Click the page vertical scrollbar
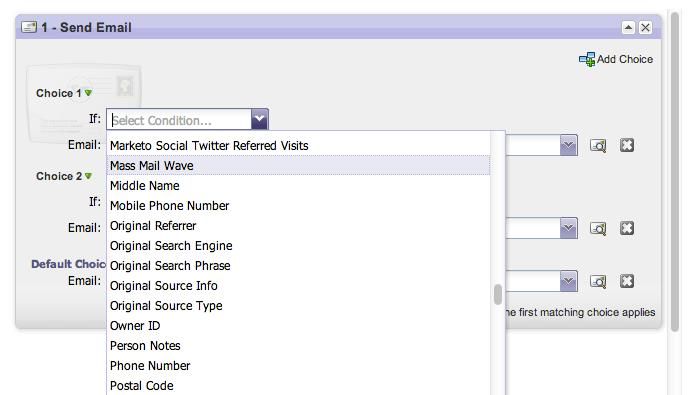The image size is (690, 395). (675, 172)
